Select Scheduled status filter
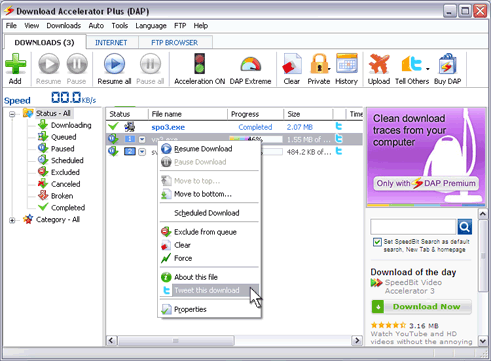 click(x=67, y=160)
